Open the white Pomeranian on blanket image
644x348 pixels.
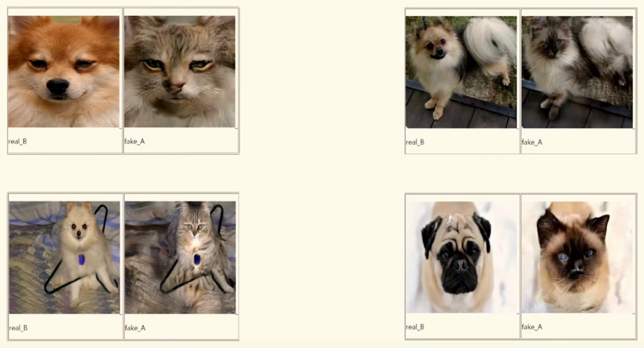pos(65,258)
